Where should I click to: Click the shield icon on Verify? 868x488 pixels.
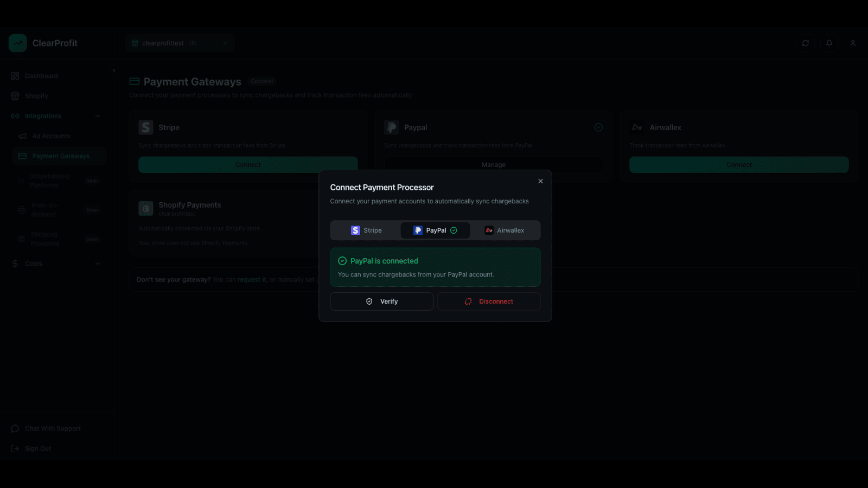pos(369,301)
